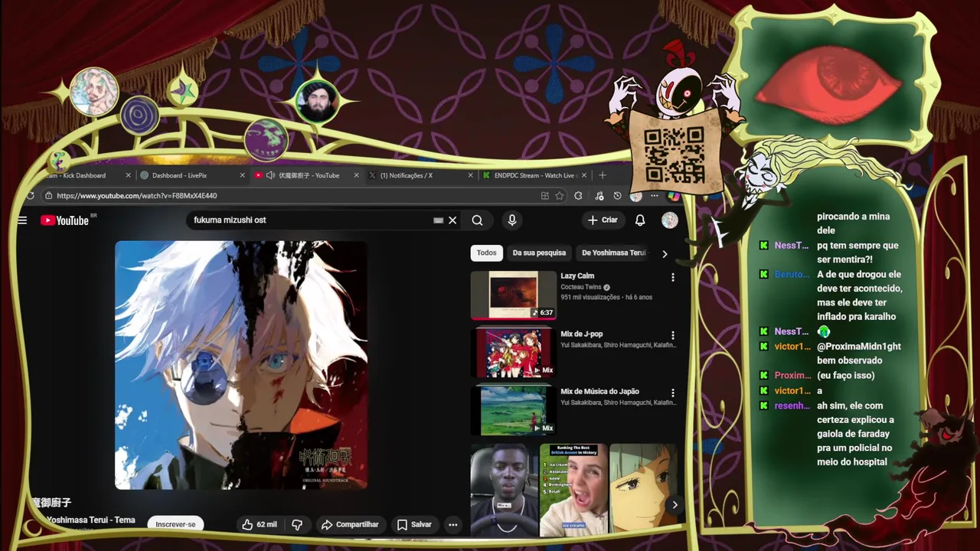Open options menu for Mix de J-pop
The width and height of the screenshot is (980, 551).
tap(673, 335)
